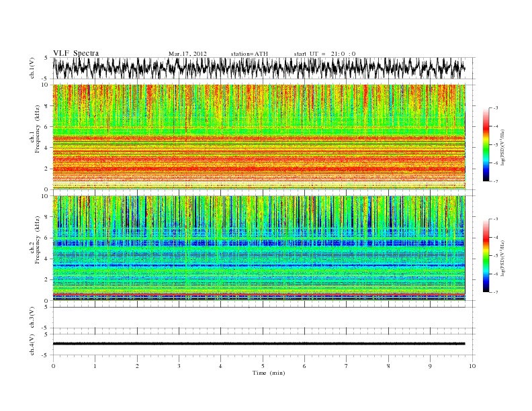Screen dimensions: 532x411
Task: Click the 'station=ATH' label
Action: 249,54
